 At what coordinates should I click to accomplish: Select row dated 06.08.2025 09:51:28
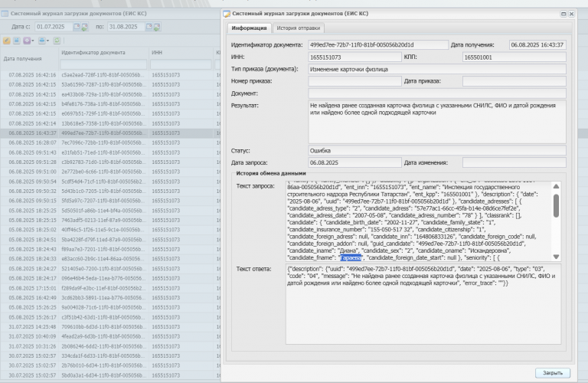tap(110, 162)
